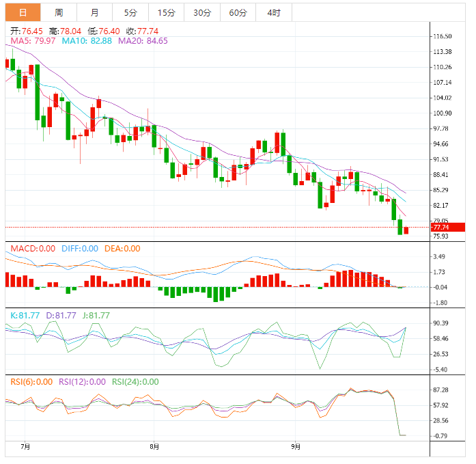
Task: Click the J:81.77 indicator label
Action: pyautogui.click(x=96, y=315)
